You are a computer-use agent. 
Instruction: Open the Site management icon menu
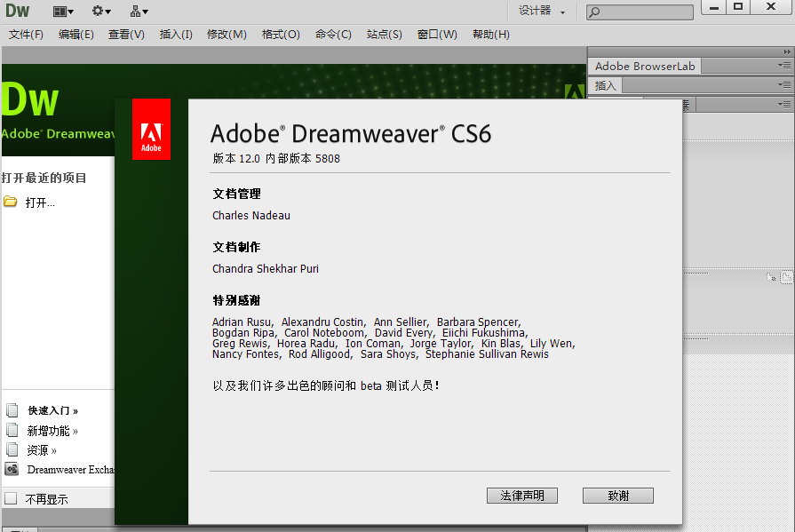[139, 12]
